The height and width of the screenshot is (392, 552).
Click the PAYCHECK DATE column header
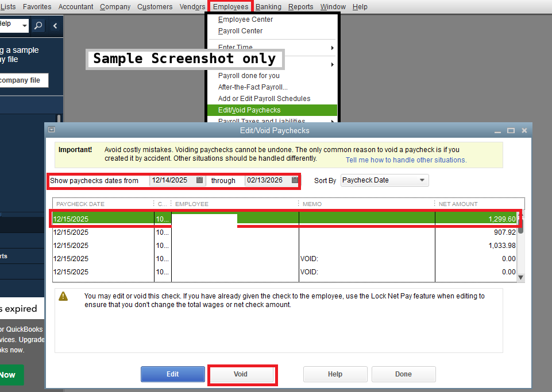(x=103, y=204)
